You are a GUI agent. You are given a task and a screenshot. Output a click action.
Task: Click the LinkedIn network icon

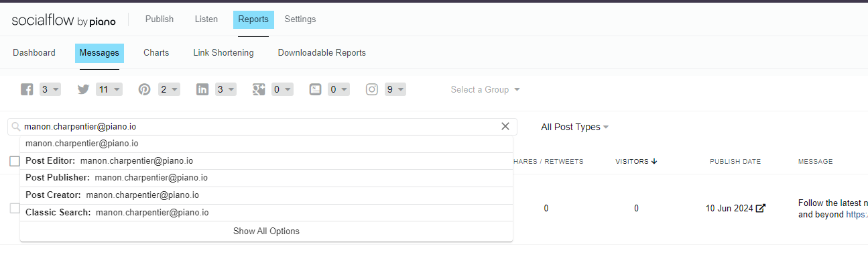pyautogui.click(x=202, y=90)
